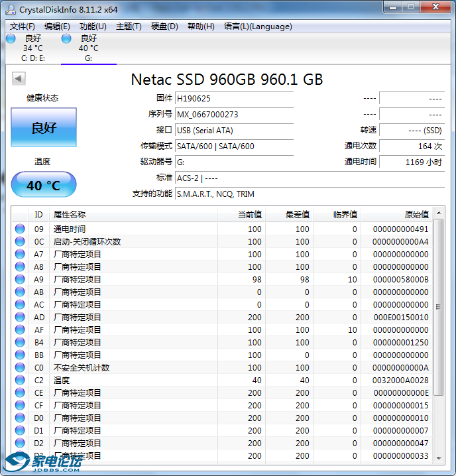Click the blue status orb for disk C: D: E:

11,38
